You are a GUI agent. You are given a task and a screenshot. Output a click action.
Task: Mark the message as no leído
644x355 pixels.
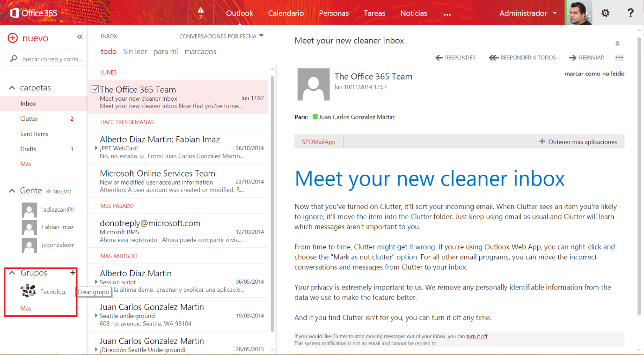coord(594,74)
